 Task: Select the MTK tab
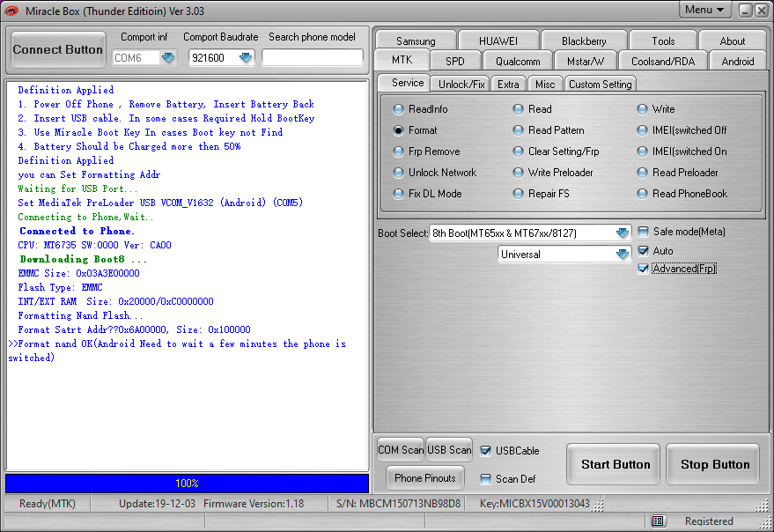[x=402, y=60]
